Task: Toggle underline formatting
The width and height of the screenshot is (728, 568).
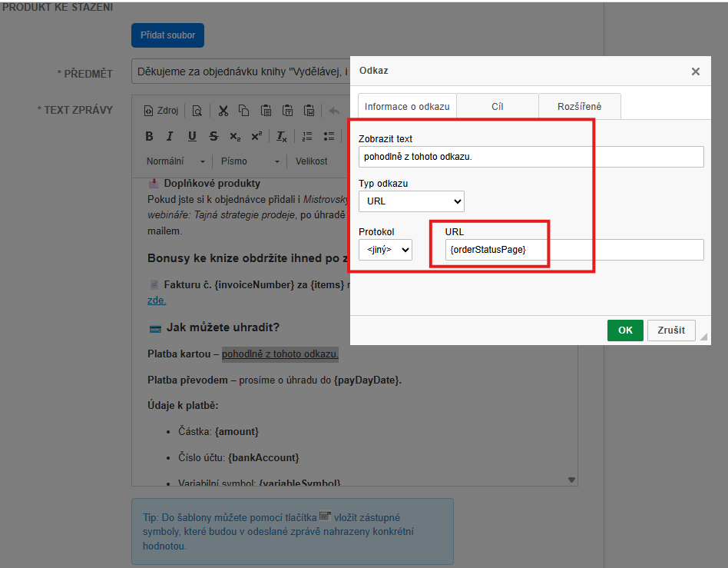Action: (x=192, y=136)
